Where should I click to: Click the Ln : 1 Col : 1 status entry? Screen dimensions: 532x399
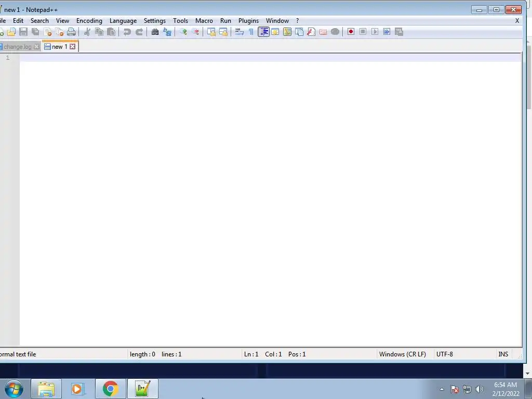tap(275, 354)
